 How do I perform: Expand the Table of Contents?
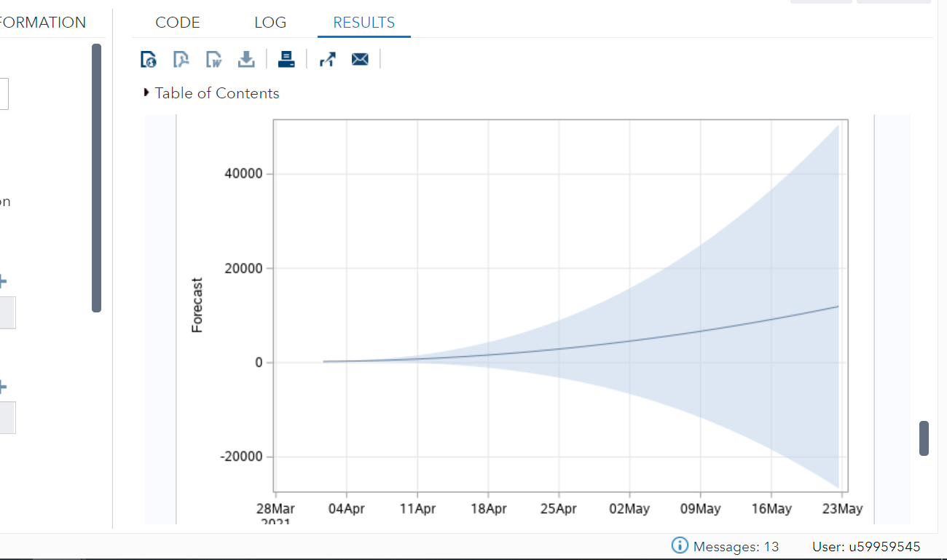pyautogui.click(x=146, y=92)
